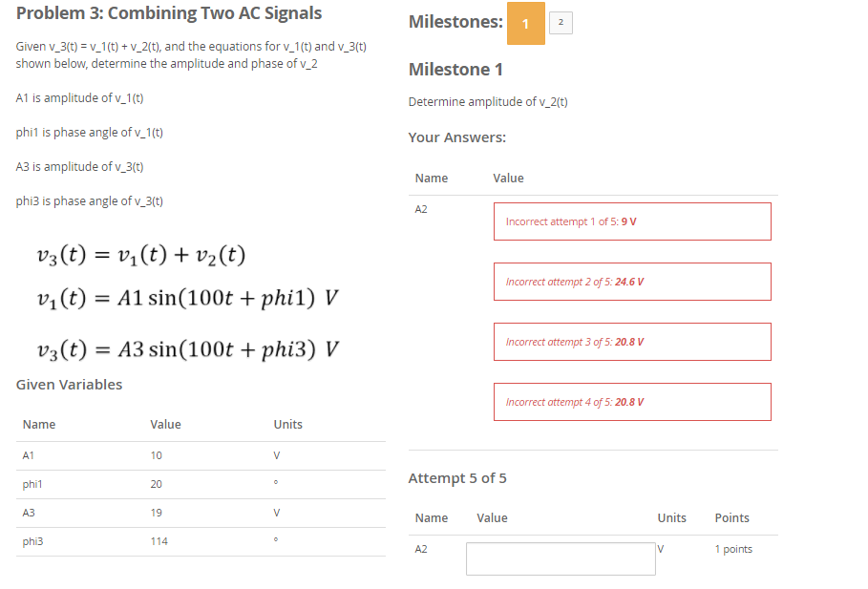The width and height of the screenshot is (868, 589).
Task: Select Milestone 1 tab
Action: click(x=526, y=22)
